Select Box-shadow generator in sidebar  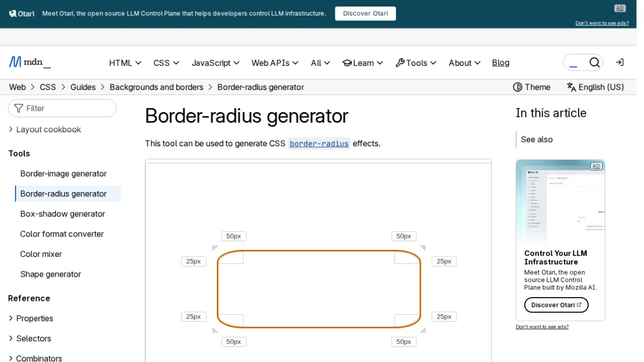coord(63,214)
